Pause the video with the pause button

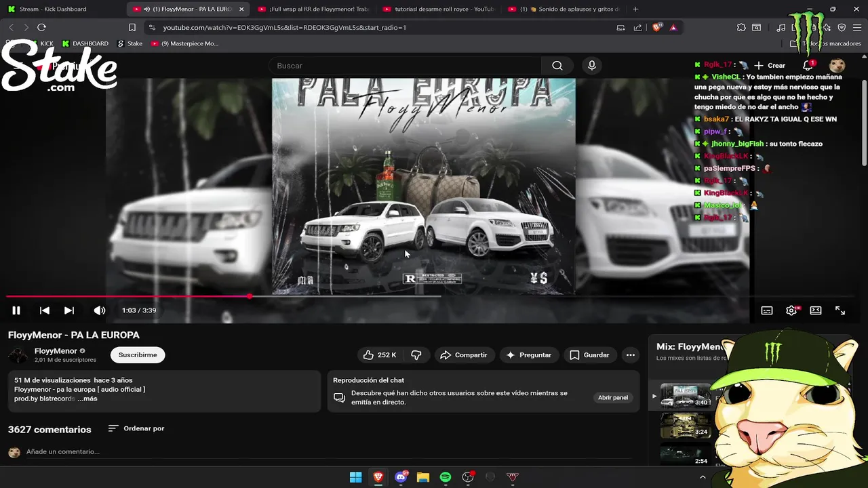click(16, 310)
